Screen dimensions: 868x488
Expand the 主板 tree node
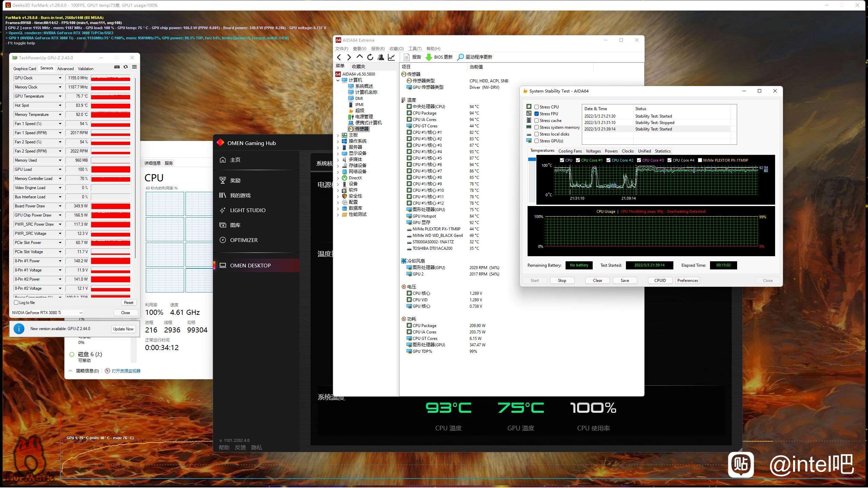(x=338, y=135)
